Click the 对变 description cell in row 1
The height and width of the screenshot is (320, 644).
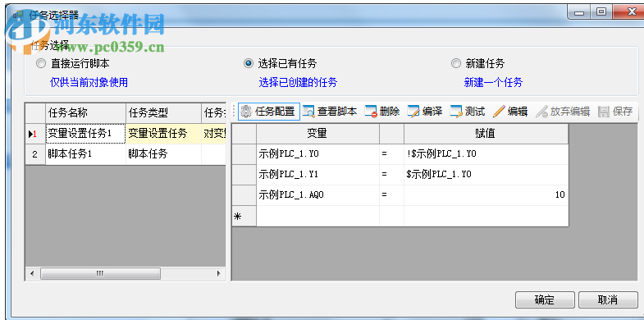coord(213,134)
